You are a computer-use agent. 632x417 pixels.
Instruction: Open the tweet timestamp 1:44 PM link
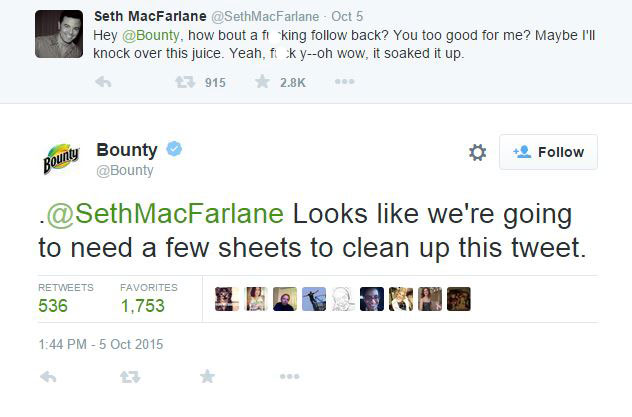click(100, 344)
